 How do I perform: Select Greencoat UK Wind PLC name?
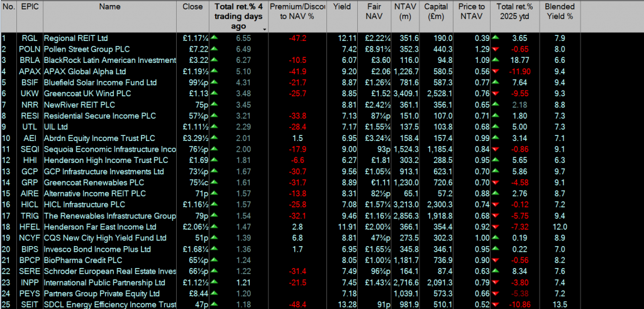87,94
